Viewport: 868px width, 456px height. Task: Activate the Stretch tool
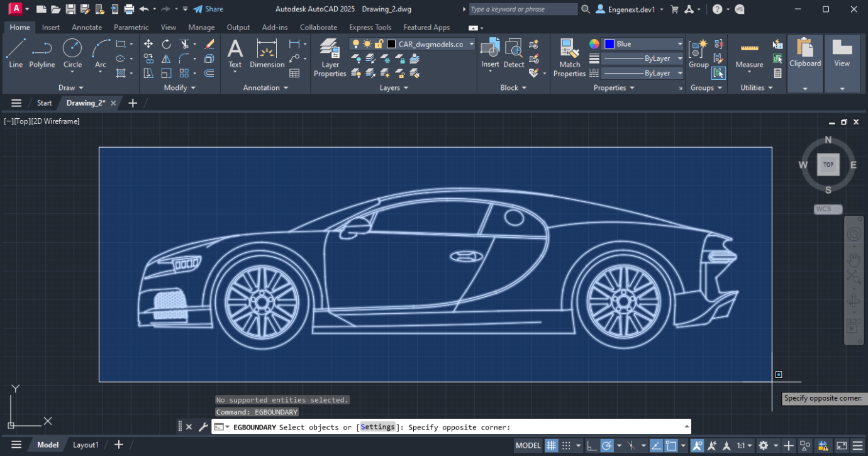(x=148, y=73)
